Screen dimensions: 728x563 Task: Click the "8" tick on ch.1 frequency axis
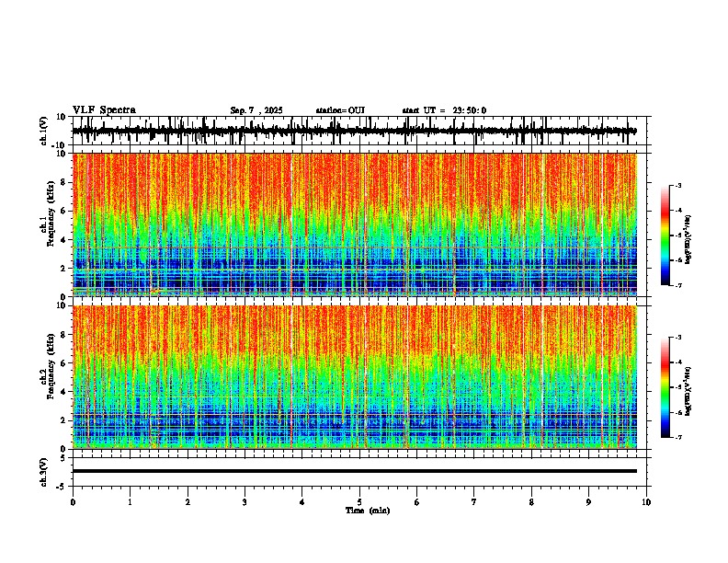pyautogui.click(x=64, y=182)
